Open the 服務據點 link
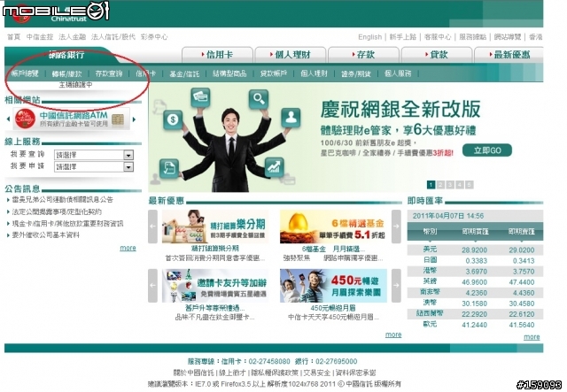Viewport: 567px width, 392px height. pos(472,37)
